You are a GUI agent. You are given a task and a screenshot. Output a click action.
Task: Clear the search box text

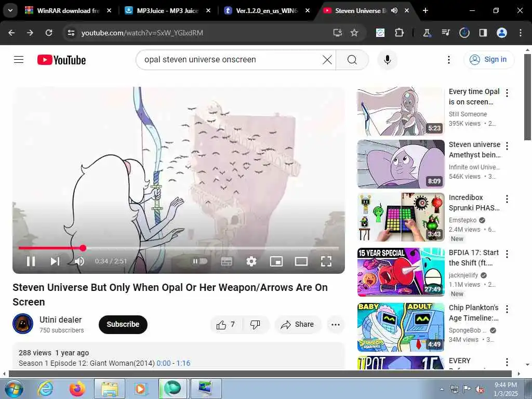[x=327, y=60]
